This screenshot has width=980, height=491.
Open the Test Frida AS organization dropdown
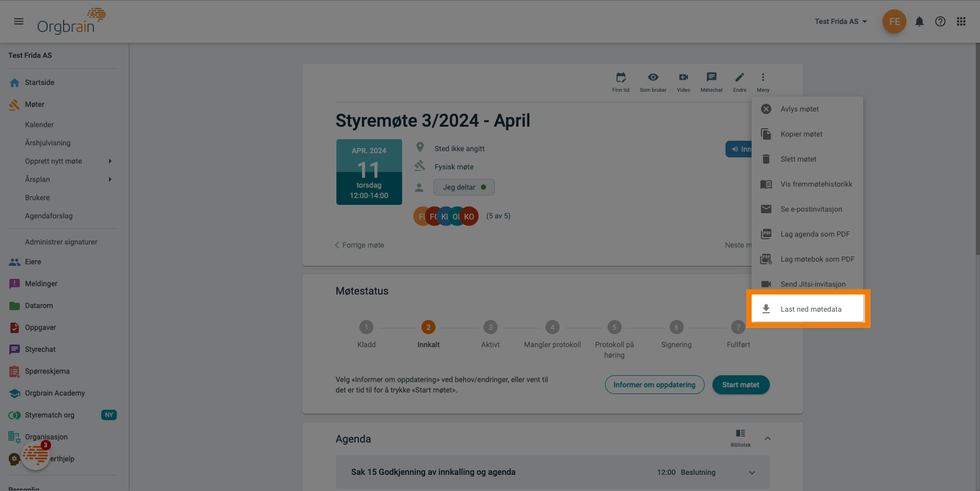[x=841, y=21]
